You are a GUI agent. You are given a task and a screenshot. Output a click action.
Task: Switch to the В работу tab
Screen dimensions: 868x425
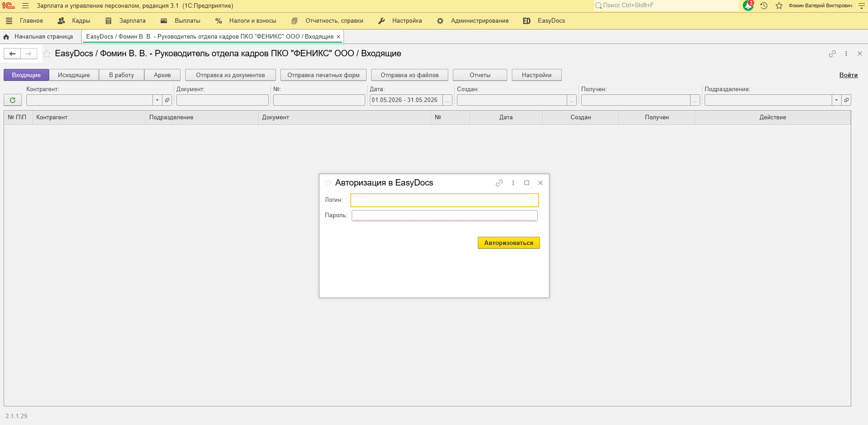click(122, 75)
